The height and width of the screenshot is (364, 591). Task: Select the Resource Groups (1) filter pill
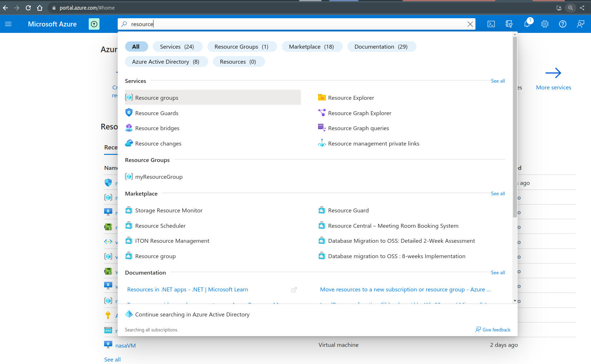pos(241,47)
